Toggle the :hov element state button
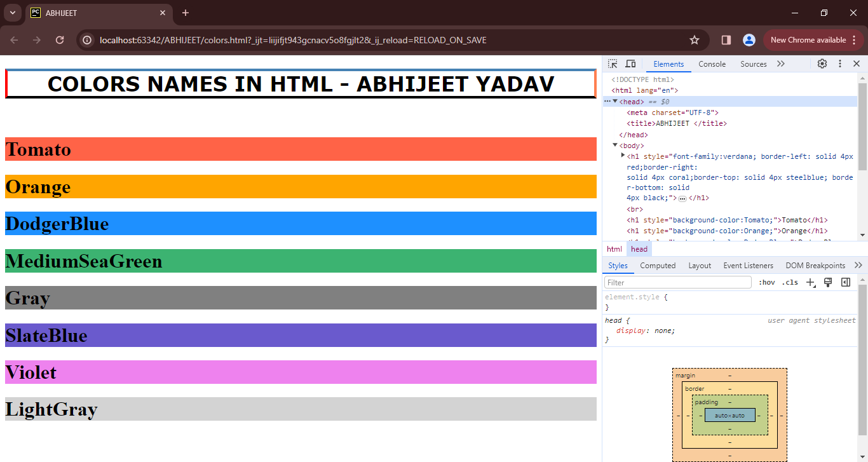This screenshot has width=868, height=462. click(x=766, y=282)
